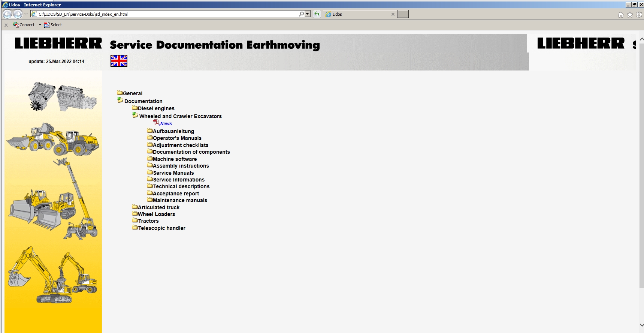Image resolution: width=644 pixels, height=333 pixels.
Task: Click the Articulated truck text
Action: pyautogui.click(x=159, y=207)
